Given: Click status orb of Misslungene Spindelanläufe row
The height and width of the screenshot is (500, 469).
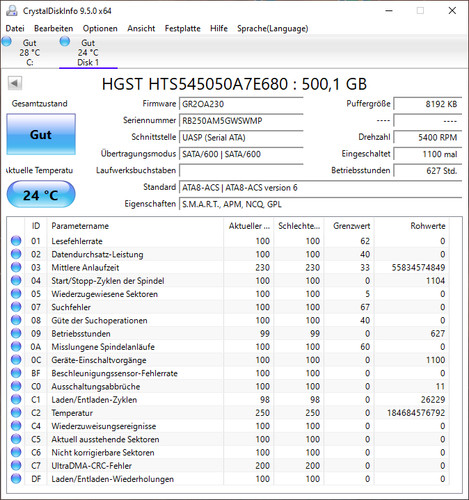Looking at the screenshot, I should pos(16,347).
